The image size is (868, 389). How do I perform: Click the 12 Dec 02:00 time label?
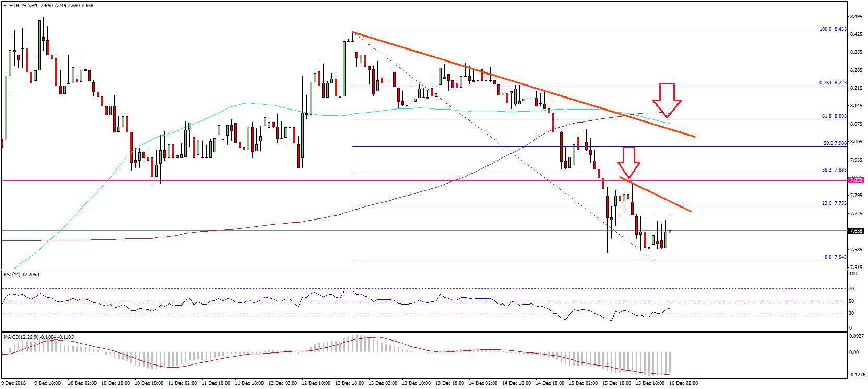(x=283, y=383)
